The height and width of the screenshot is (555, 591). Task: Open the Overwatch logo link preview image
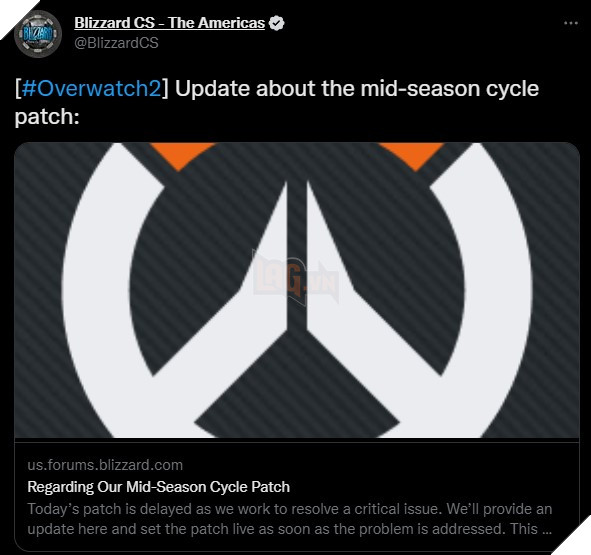click(297, 290)
